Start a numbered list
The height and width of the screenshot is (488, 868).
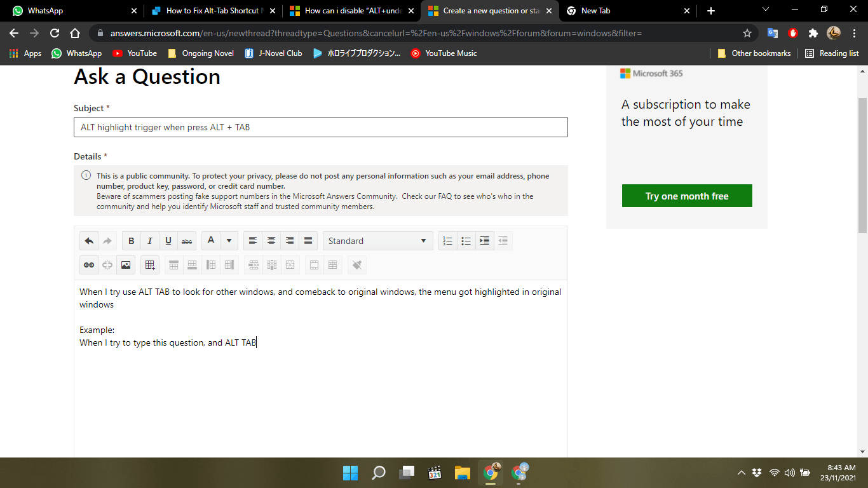point(447,241)
